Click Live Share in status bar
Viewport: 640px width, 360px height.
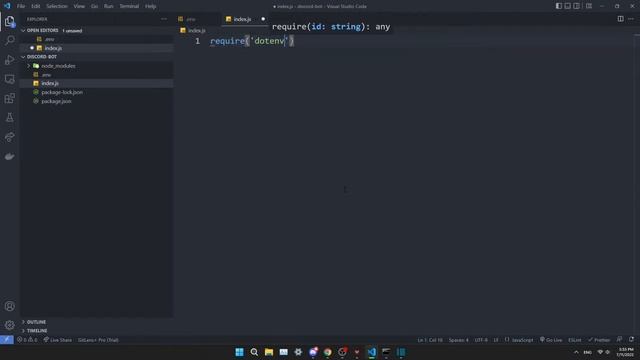58,340
